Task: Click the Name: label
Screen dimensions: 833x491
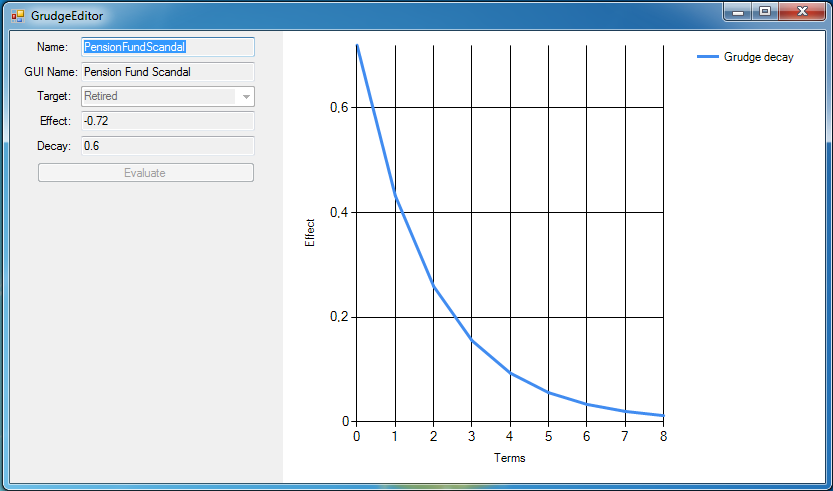Action: (x=53, y=47)
